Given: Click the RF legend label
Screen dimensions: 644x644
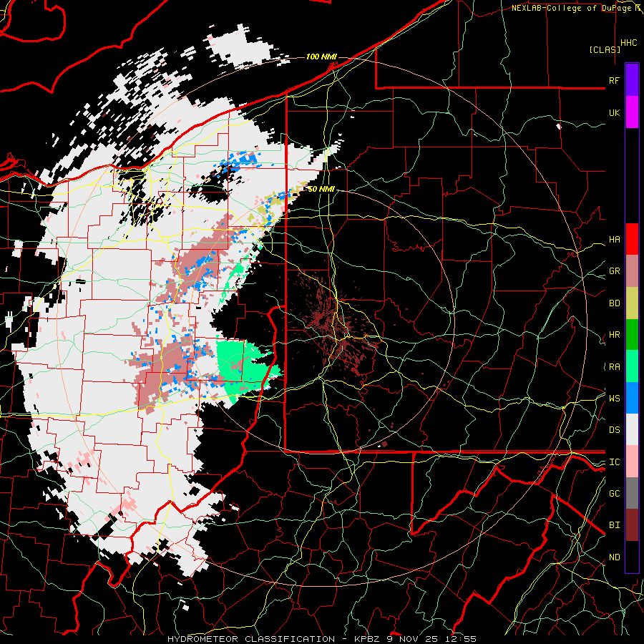Looking at the screenshot, I should click(x=614, y=80).
